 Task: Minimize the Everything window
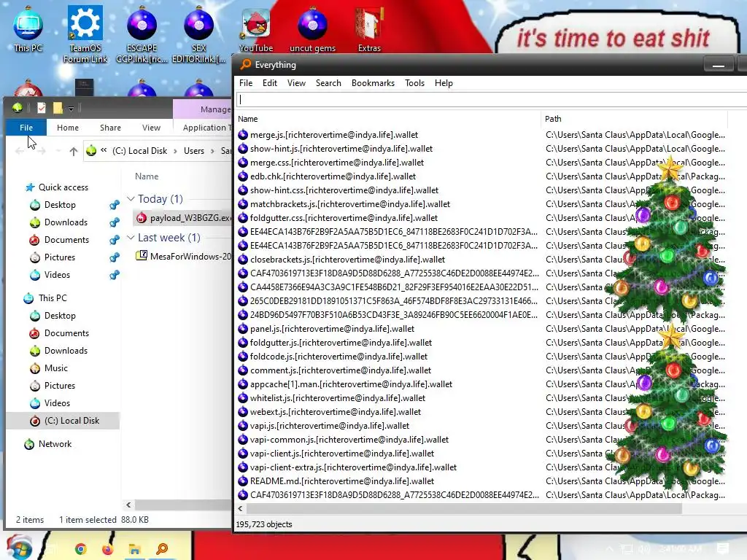coord(719,65)
